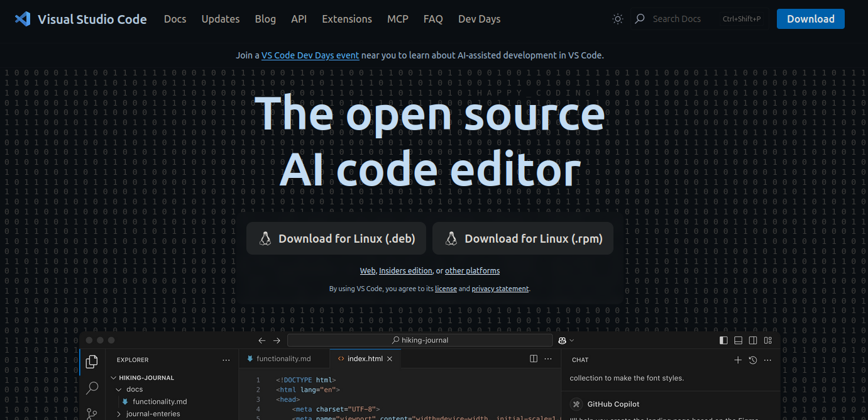This screenshot has height=420, width=868.
Task: Click the Search icon in editor activity bar
Action: click(x=92, y=388)
